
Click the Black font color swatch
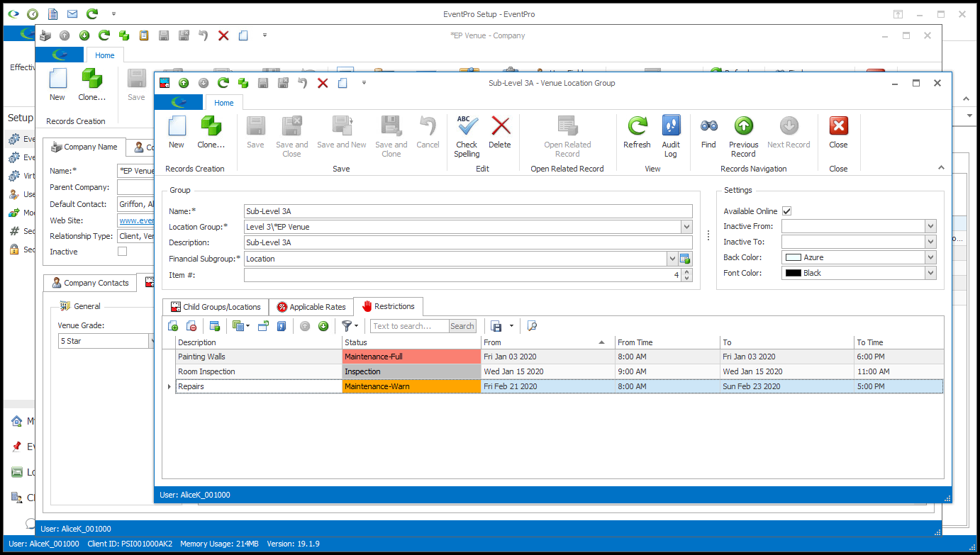tap(793, 273)
